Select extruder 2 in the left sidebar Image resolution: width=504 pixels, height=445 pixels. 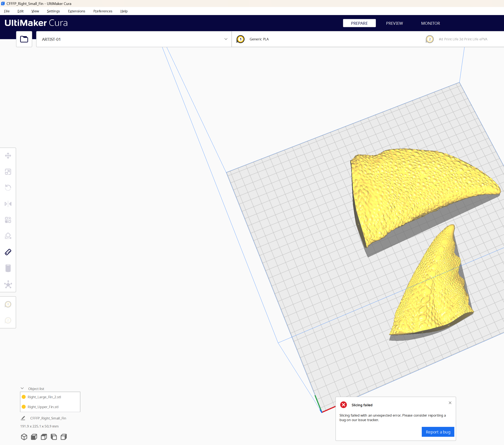pos(8,320)
